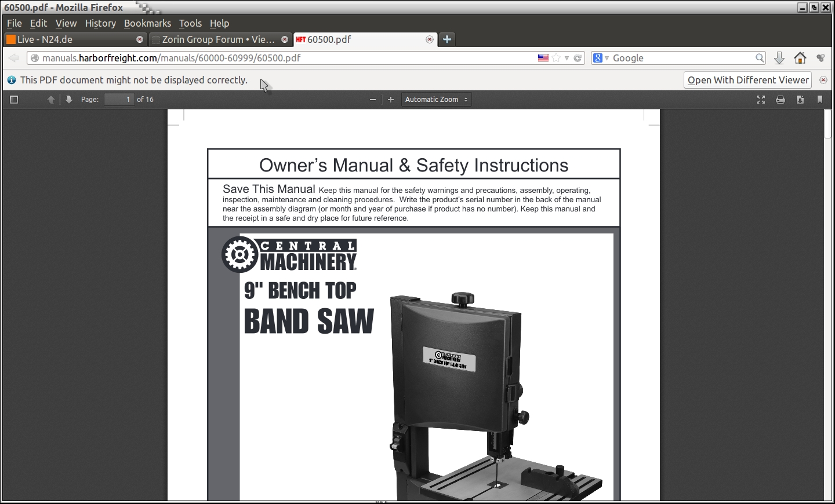Screen dimensions: 835x504
Task: Print the PDF document
Action: point(780,100)
